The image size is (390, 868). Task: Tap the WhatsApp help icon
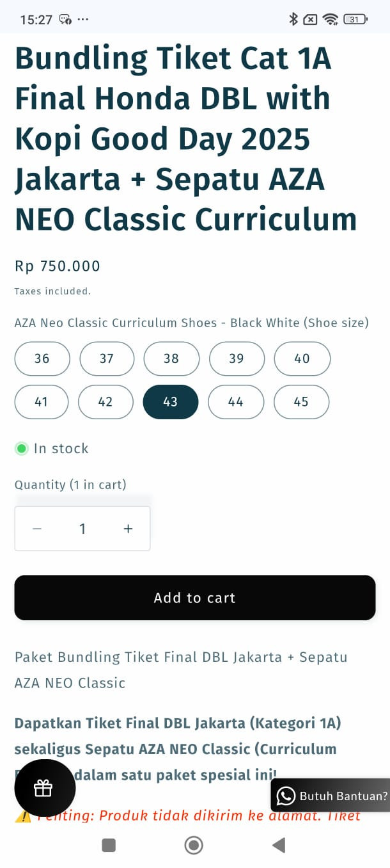point(286,796)
